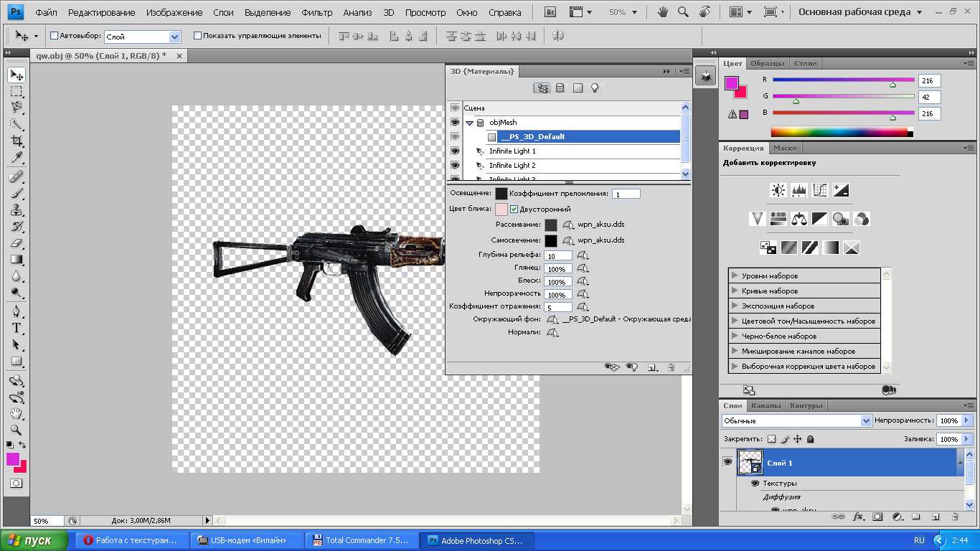The width and height of the screenshot is (980, 551).
Task: Filter 3D panel by lights
Action: [595, 88]
